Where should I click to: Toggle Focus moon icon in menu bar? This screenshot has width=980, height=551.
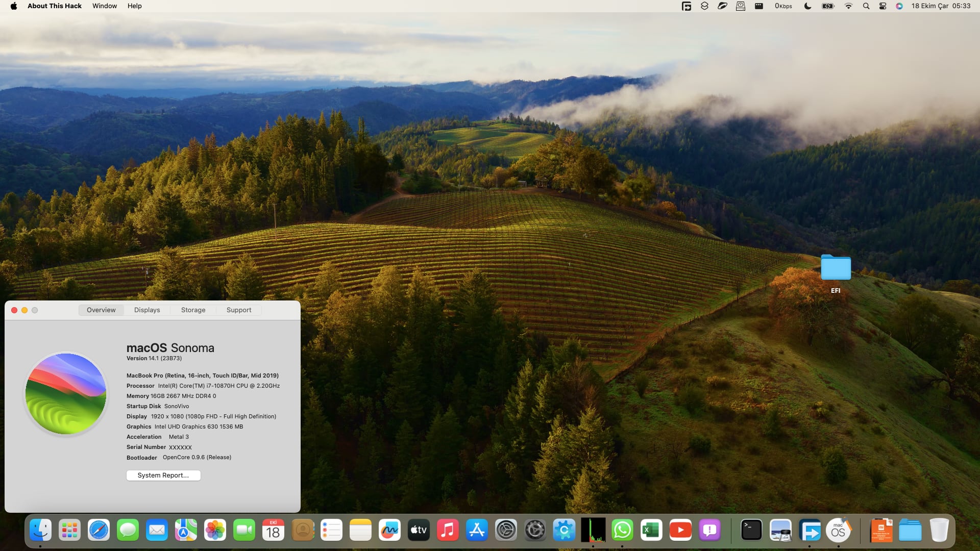[807, 6]
